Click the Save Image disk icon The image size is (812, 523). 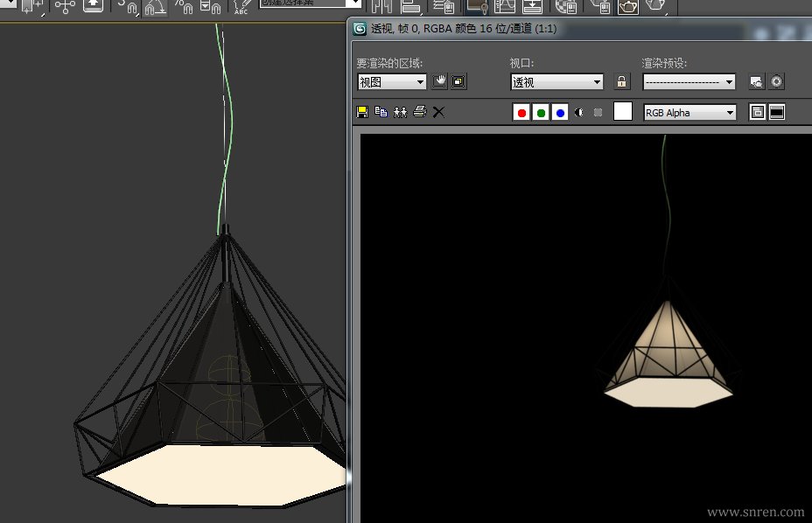362,112
